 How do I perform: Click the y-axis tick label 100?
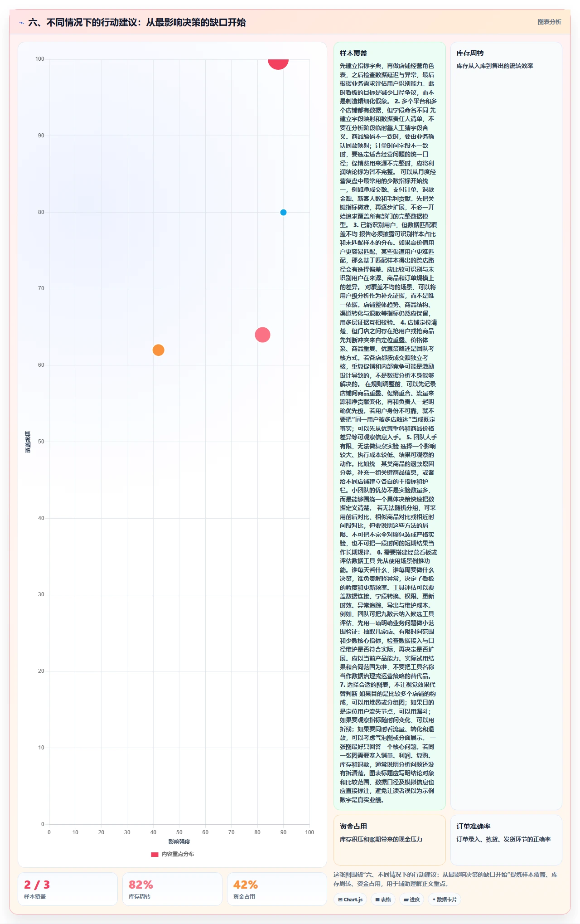click(x=40, y=59)
